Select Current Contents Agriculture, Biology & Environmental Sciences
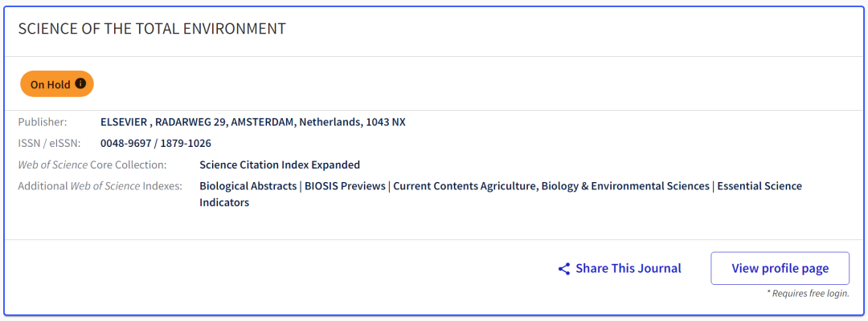This screenshot has height=321, width=868. click(551, 186)
